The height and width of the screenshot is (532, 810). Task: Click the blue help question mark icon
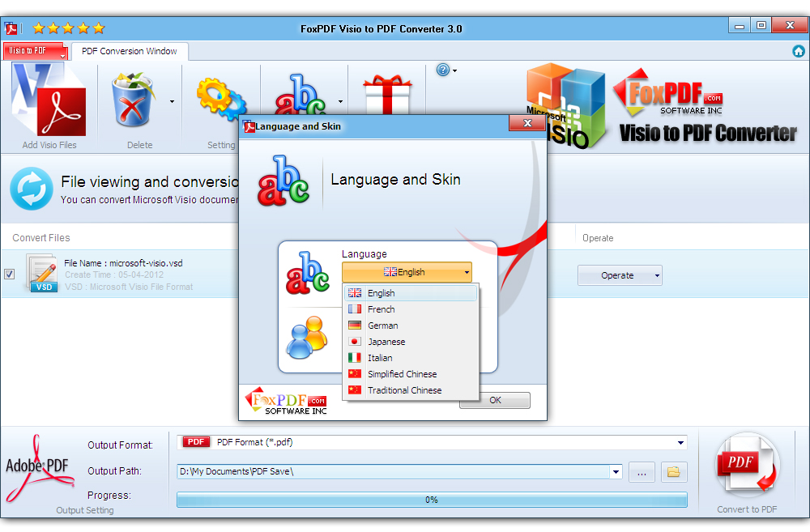pos(443,70)
